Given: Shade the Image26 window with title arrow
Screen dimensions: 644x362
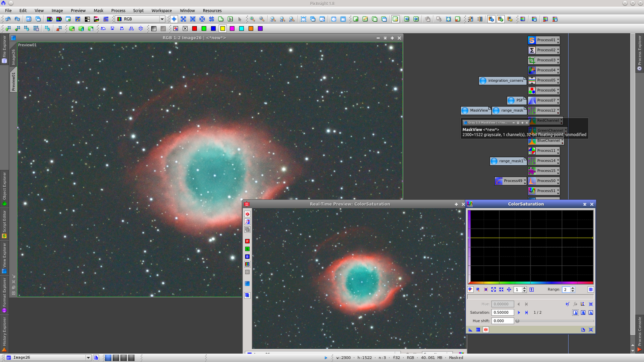Looking at the screenshot, I should pos(385,38).
